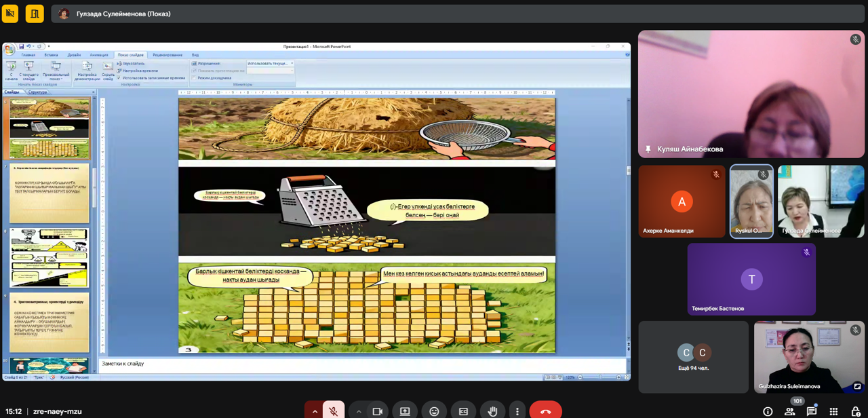868x418 pixels.
Task: Open the emoji reactions button
Action: [x=434, y=411]
